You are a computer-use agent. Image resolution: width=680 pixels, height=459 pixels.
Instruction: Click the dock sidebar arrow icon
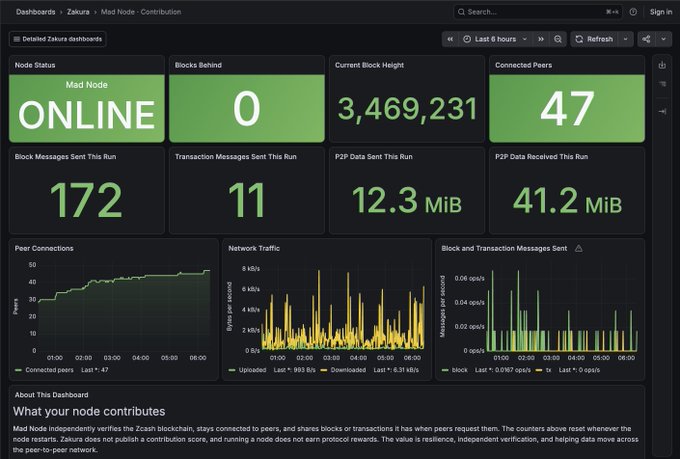[x=662, y=111]
